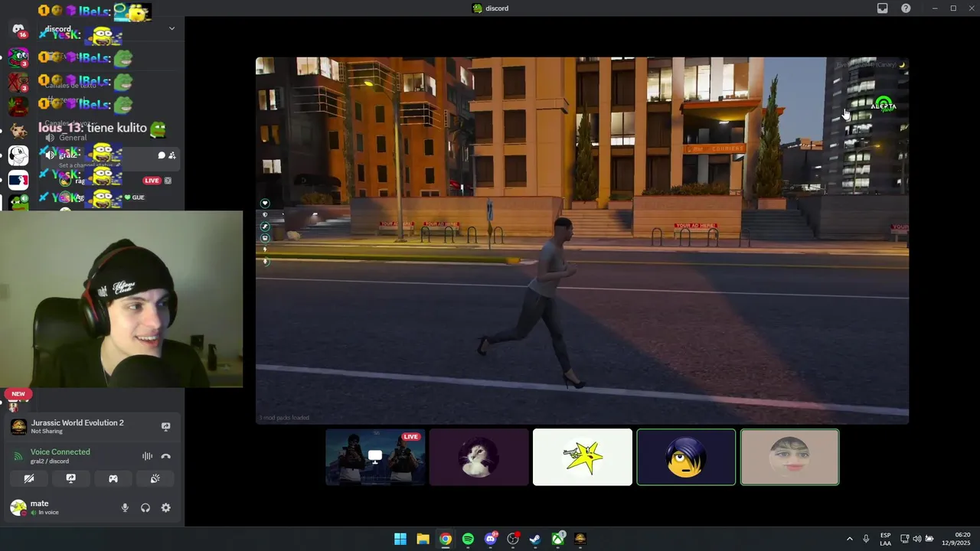
Task: Open the dog face server icon
Action: pos(18,131)
